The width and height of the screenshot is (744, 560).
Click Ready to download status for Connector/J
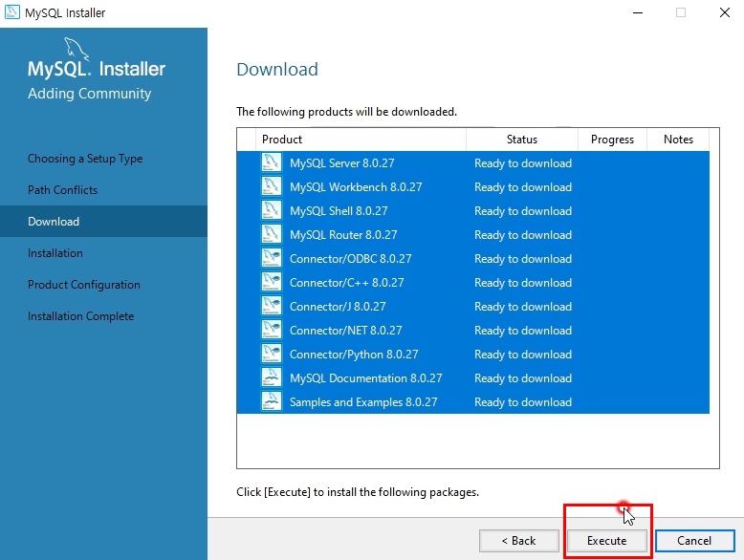tap(523, 307)
